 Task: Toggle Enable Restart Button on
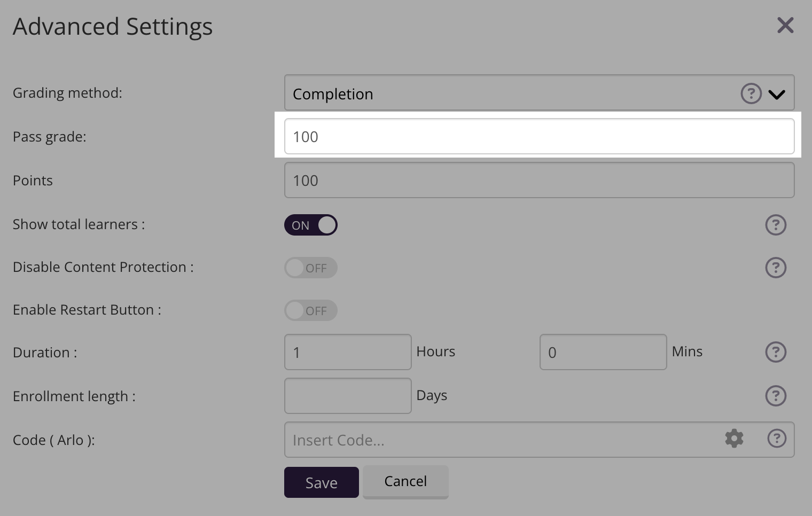pyautogui.click(x=310, y=310)
